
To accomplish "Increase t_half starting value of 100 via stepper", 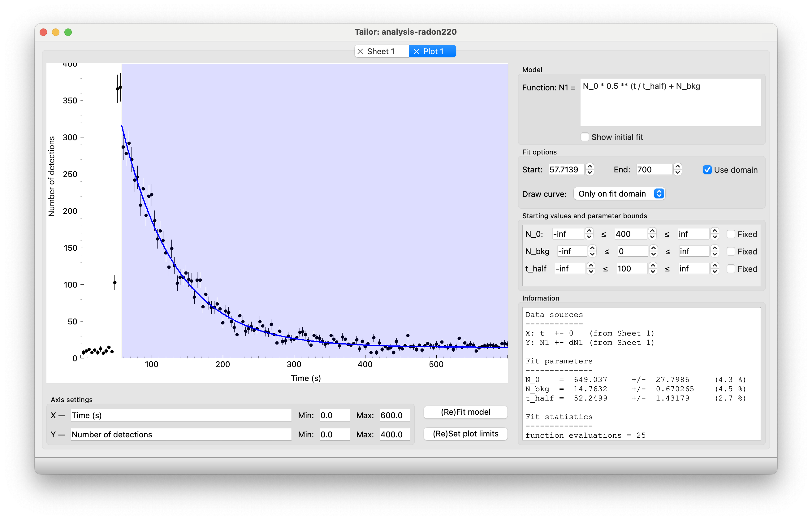I will (x=653, y=266).
